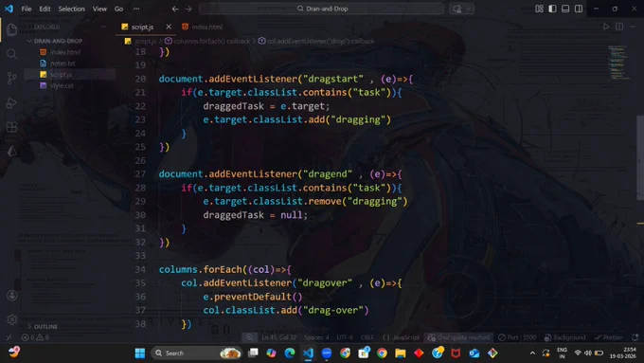Show errors and warnings from status bar

point(36,337)
